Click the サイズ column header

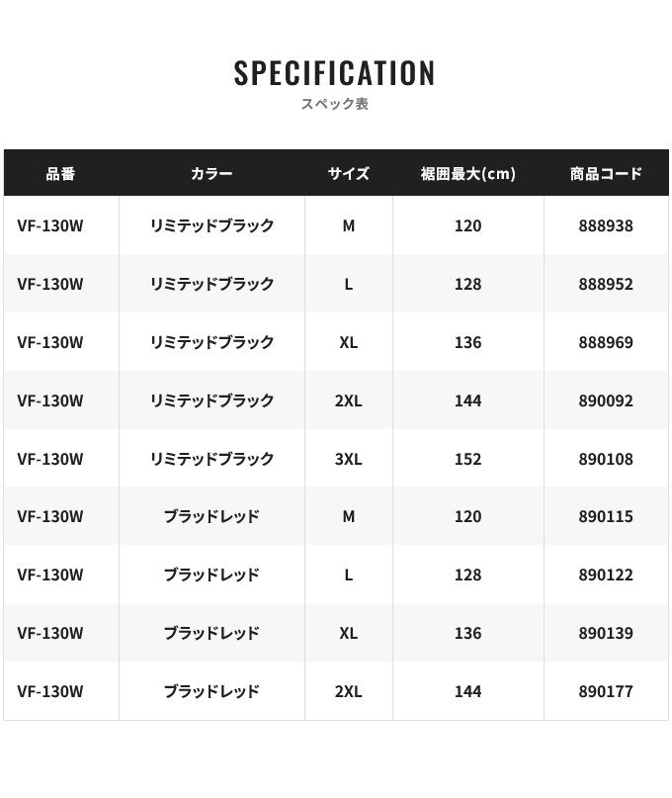click(349, 174)
